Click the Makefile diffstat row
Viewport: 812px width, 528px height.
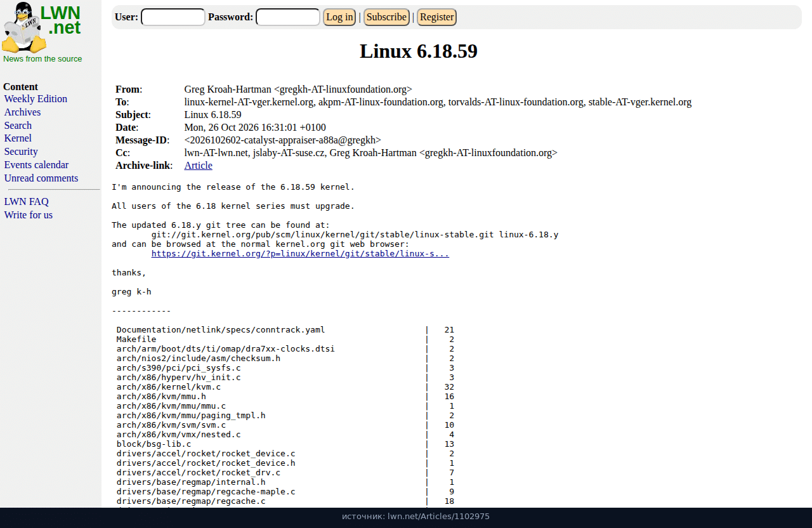285,340
